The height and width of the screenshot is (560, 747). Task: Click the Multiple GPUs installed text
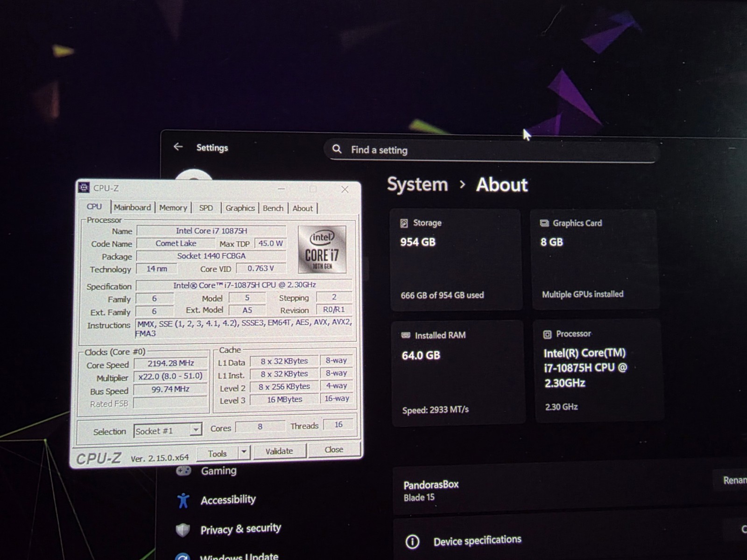[583, 294]
